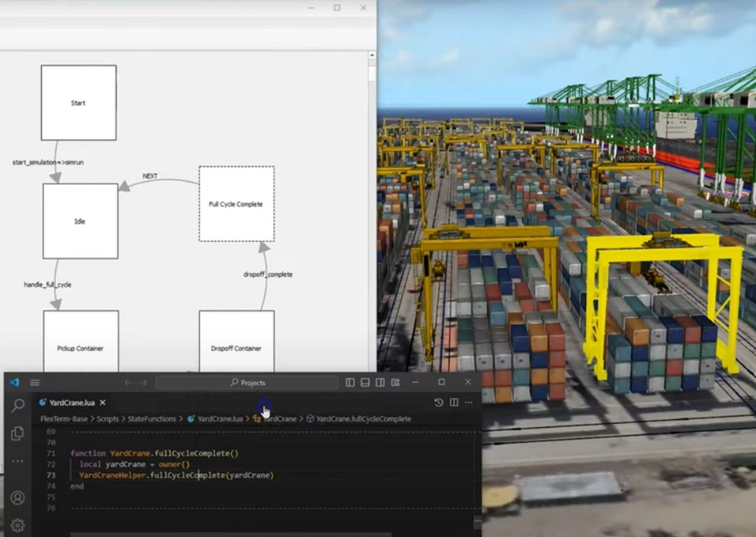Viewport: 756px width, 537px height.
Task: Open the timeline history icon in editor
Action: click(x=439, y=403)
